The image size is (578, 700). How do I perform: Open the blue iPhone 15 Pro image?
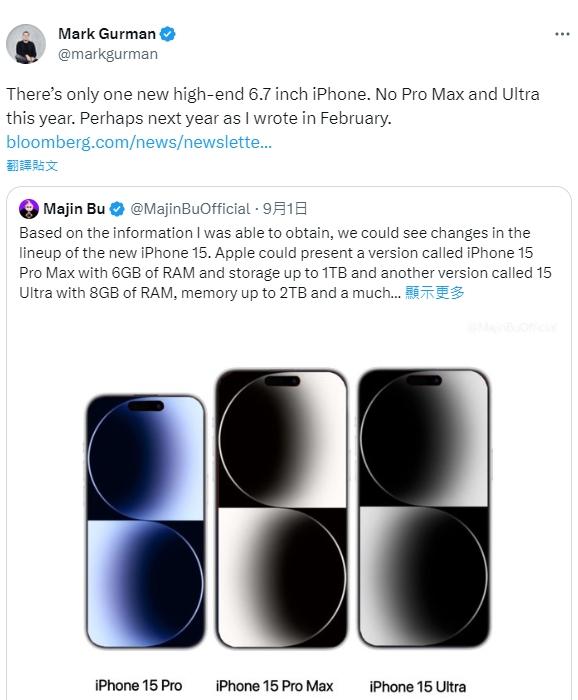(146, 521)
